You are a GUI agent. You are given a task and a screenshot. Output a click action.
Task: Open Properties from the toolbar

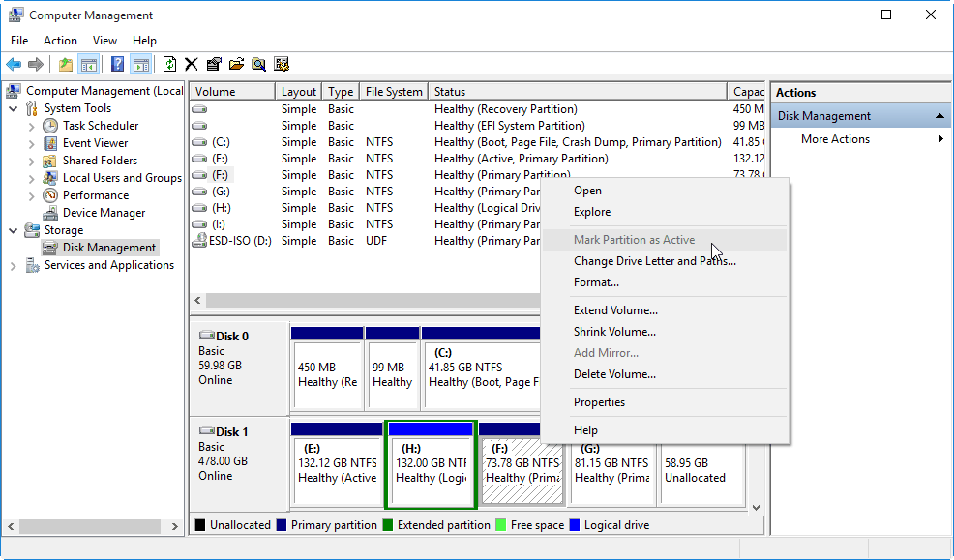tap(214, 63)
